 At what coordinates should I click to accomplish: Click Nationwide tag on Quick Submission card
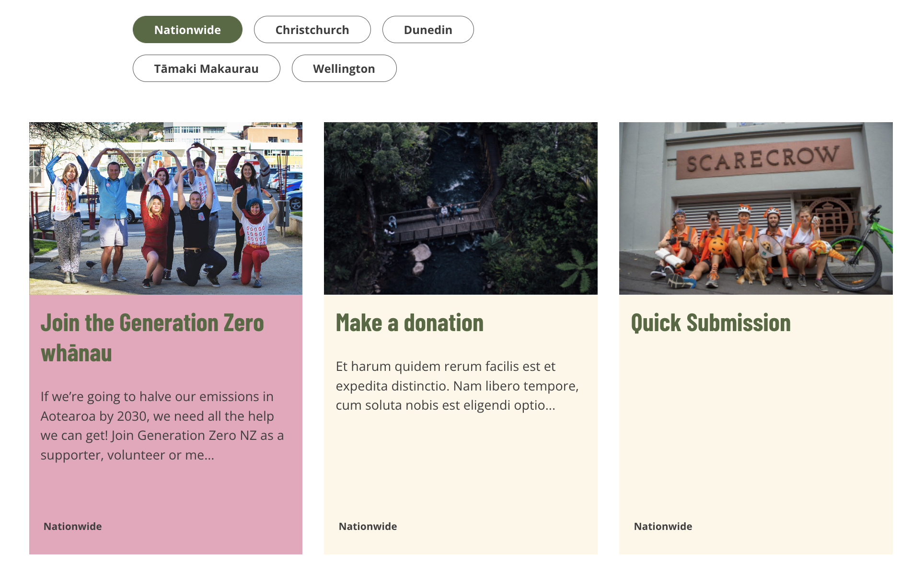point(663,526)
